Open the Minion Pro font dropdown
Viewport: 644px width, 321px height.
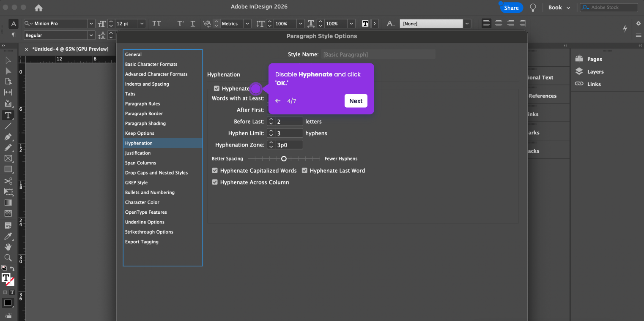91,24
